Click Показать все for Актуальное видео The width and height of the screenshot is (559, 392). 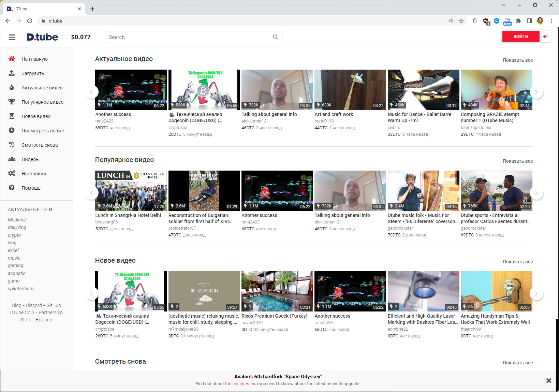(x=517, y=60)
